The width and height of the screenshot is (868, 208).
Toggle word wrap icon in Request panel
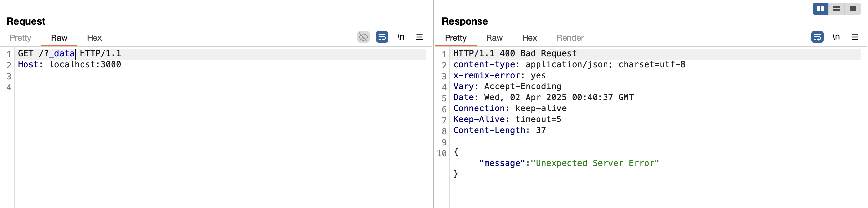382,37
